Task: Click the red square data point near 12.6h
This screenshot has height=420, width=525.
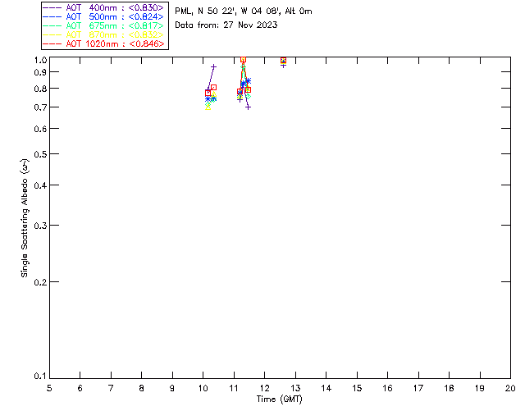Action: click(x=283, y=61)
